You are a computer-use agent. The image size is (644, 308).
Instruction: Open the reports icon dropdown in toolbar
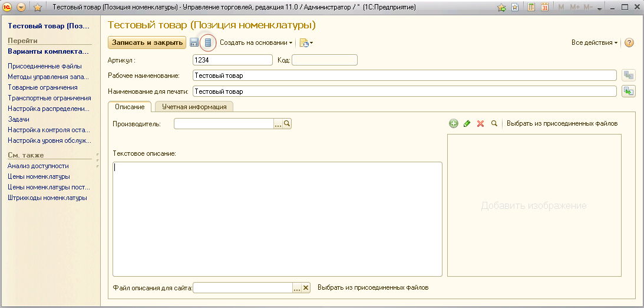(306, 42)
